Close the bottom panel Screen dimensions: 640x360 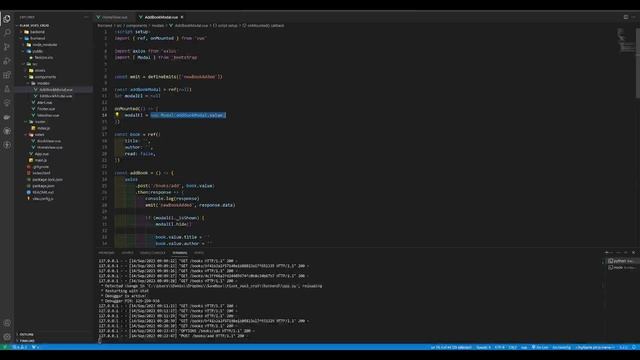tap(633, 253)
